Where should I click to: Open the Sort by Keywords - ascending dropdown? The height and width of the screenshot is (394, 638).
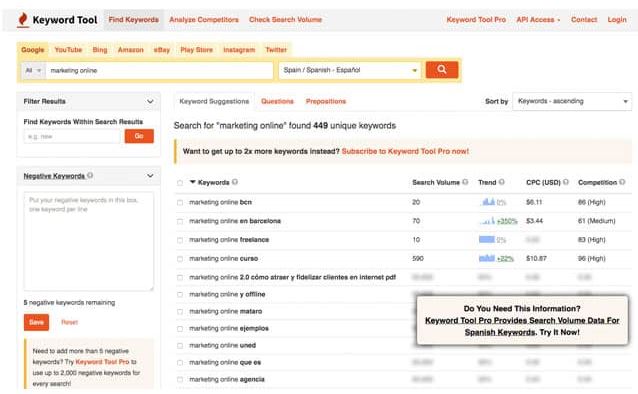click(x=572, y=101)
